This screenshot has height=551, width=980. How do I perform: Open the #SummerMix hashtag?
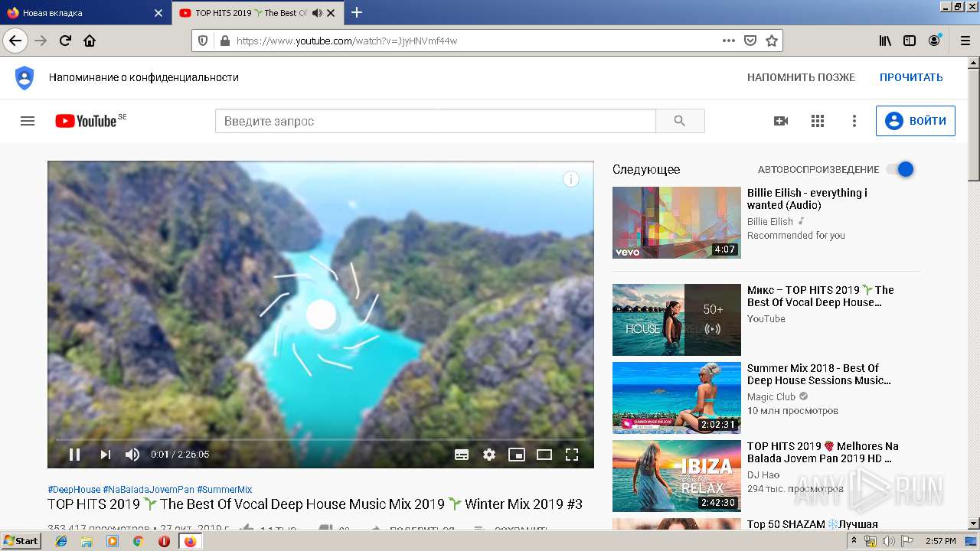(x=224, y=490)
